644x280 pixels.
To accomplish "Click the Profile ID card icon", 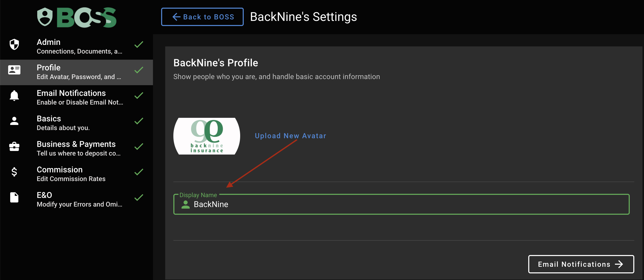I will pos(14,70).
